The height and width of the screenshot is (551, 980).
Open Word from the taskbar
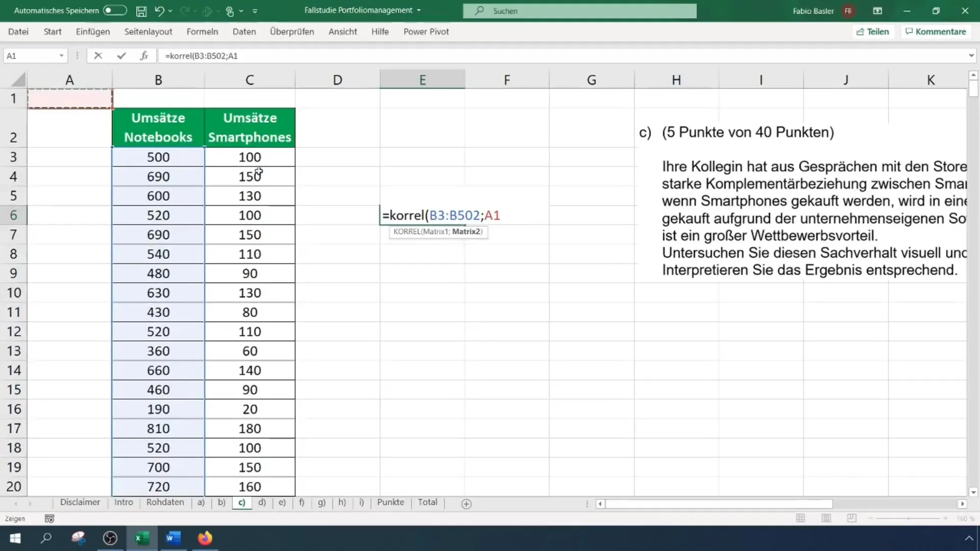[173, 538]
